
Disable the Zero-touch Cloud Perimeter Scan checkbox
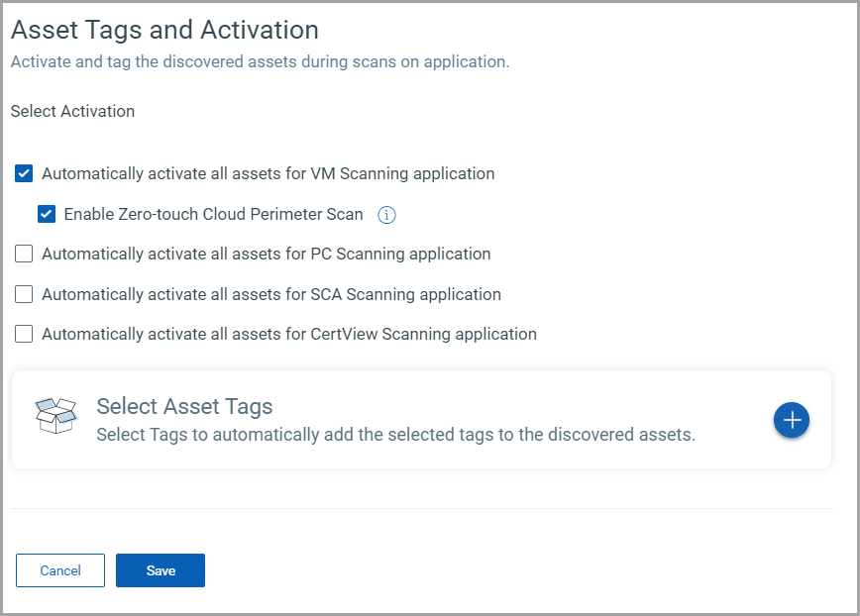47,214
